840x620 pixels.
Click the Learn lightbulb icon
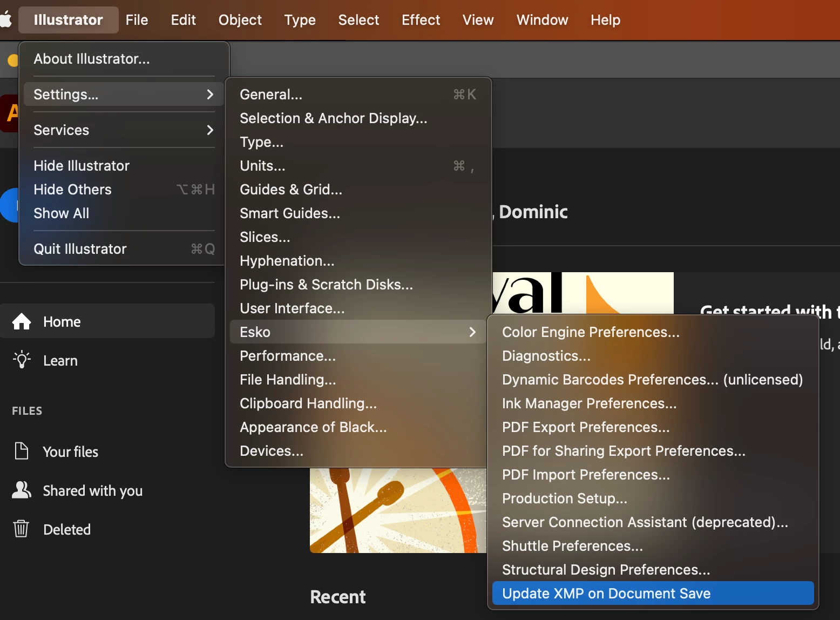pos(22,360)
